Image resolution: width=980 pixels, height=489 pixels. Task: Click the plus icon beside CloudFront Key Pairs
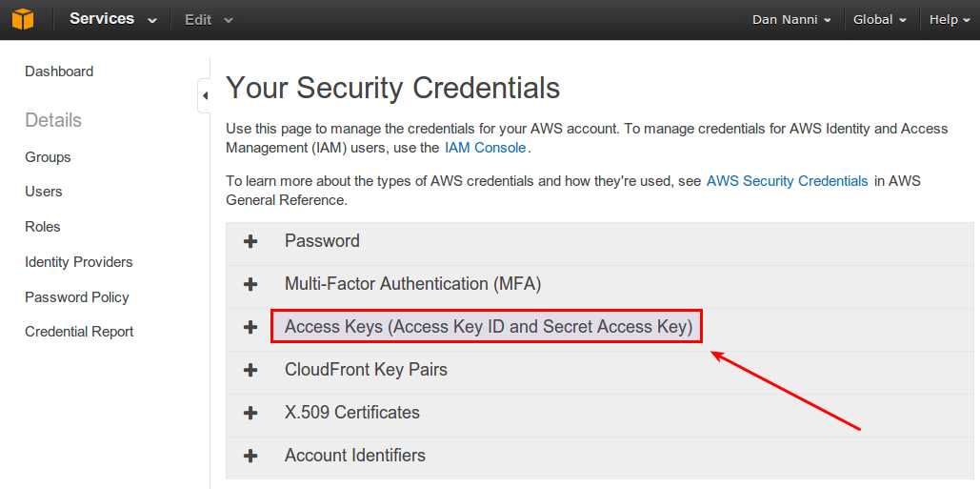pos(250,370)
